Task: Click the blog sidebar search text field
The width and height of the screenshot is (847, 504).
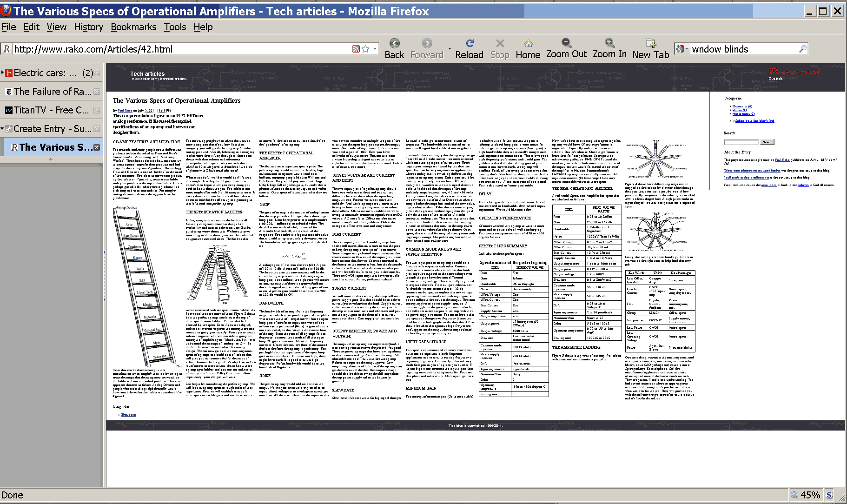Action: (741, 142)
